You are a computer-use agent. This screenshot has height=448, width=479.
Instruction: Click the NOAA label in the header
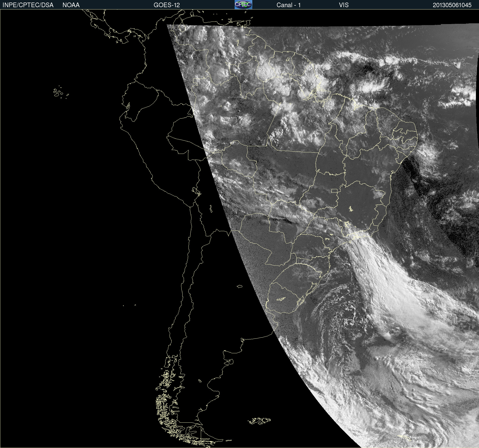(x=71, y=5)
